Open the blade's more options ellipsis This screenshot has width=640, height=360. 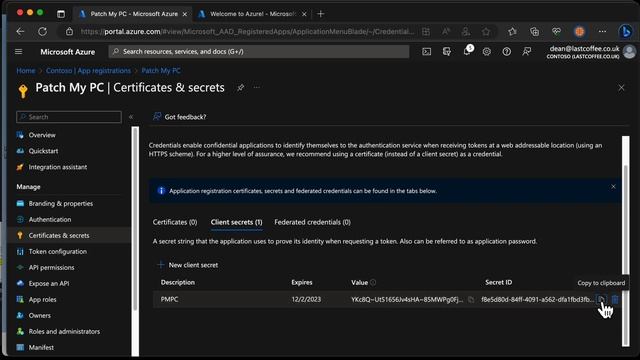pyautogui.click(x=256, y=87)
